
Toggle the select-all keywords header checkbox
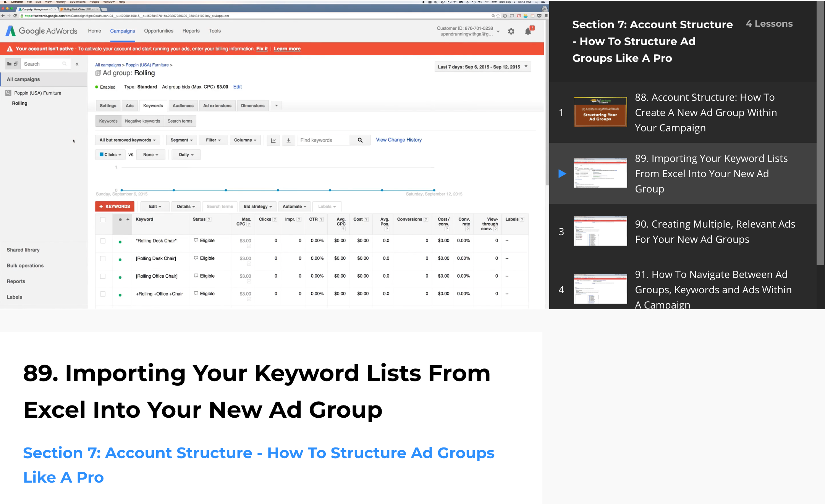(103, 220)
